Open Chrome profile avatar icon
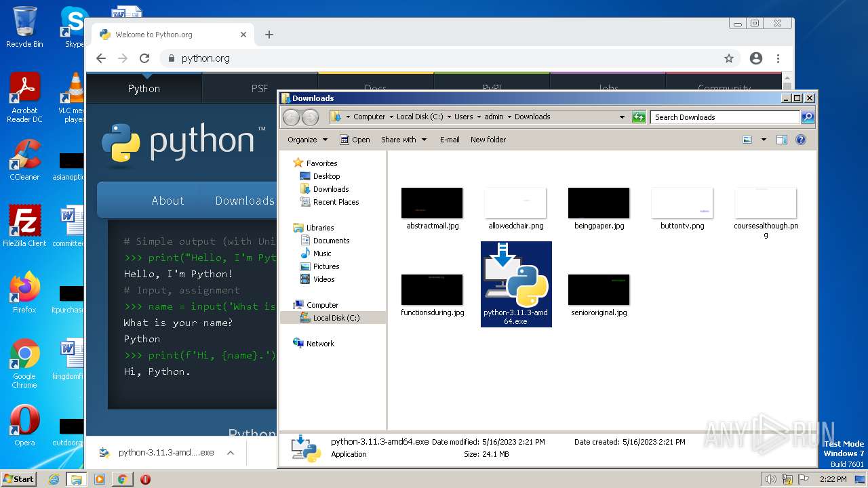Viewport: 868px width, 488px height. coord(756,58)
